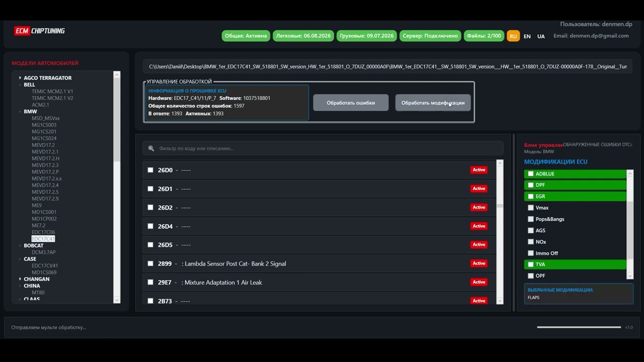The image size is (644, 362).
Task: Enable the NOx modification
Action: (531, 242)
